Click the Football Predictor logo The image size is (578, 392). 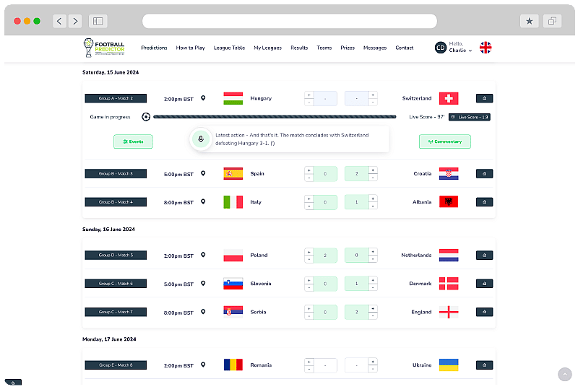click(105, 48)
